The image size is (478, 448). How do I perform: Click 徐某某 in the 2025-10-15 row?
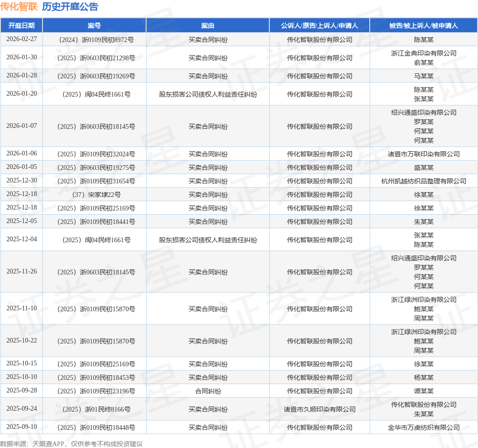(424, 364)
